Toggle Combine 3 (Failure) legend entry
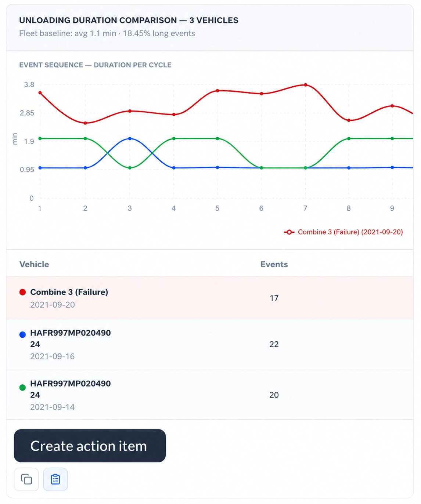 [x=343, y=232]
